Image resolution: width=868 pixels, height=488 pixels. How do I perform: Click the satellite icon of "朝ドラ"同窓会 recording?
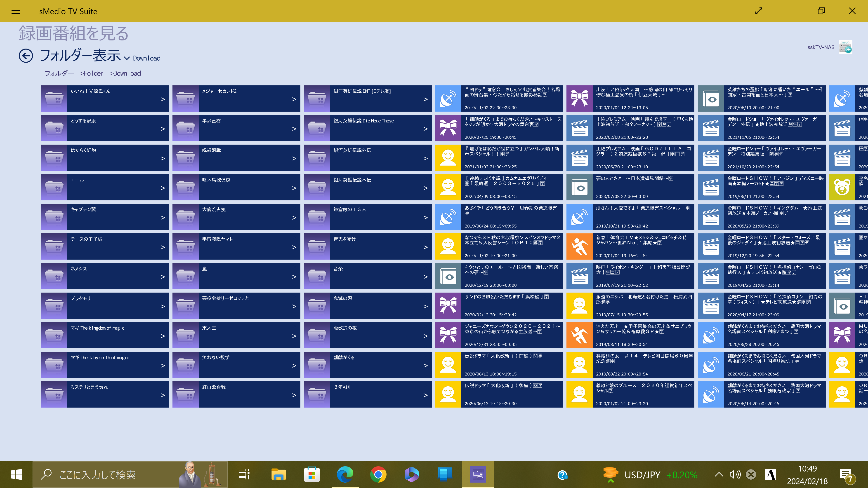coord(448,98)
